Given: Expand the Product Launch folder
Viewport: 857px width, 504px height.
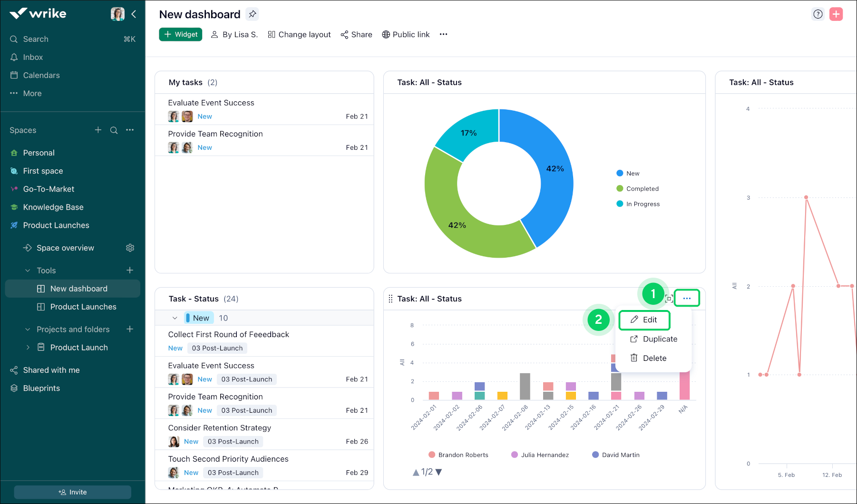Looking at the screenshot, I should [28, 348].
